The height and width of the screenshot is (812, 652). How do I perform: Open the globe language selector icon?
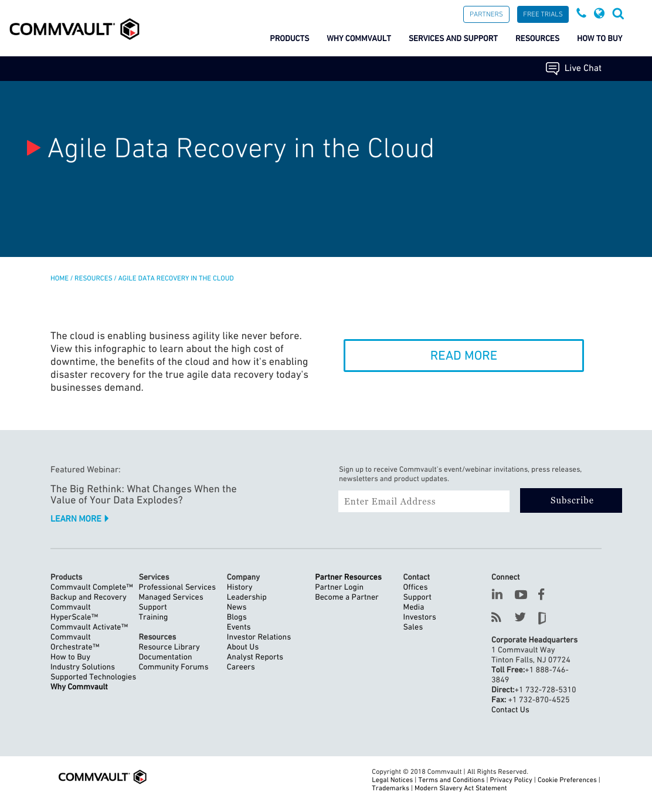coord(599,13)
